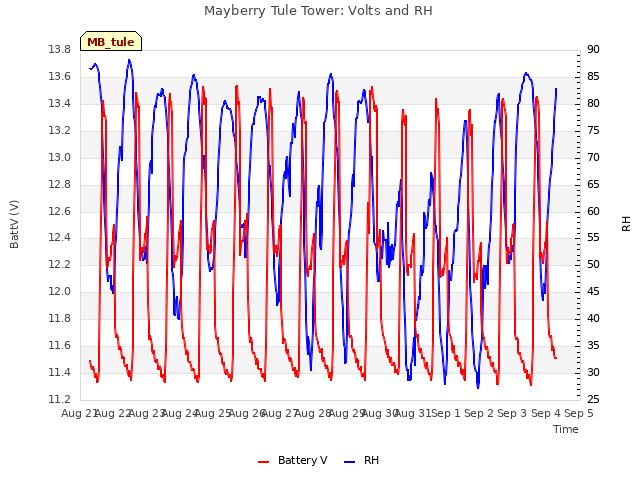Viewport: 640px width, 480px height.
Task: Click the 50 RH tick label
Action: coord(593,264)
